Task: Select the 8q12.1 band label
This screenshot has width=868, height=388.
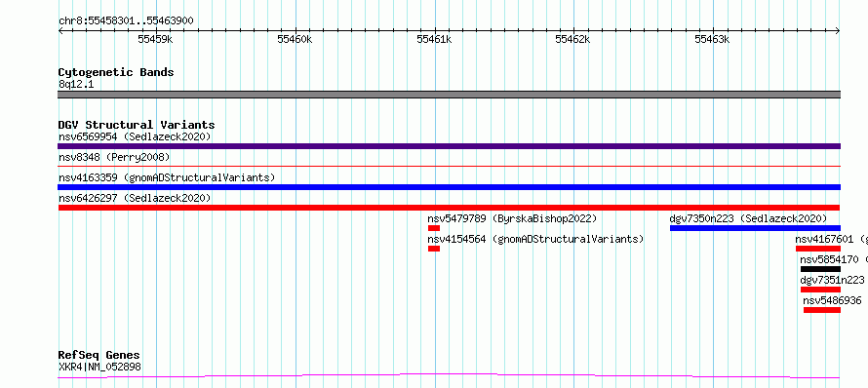Action: [x=75, y=85]
